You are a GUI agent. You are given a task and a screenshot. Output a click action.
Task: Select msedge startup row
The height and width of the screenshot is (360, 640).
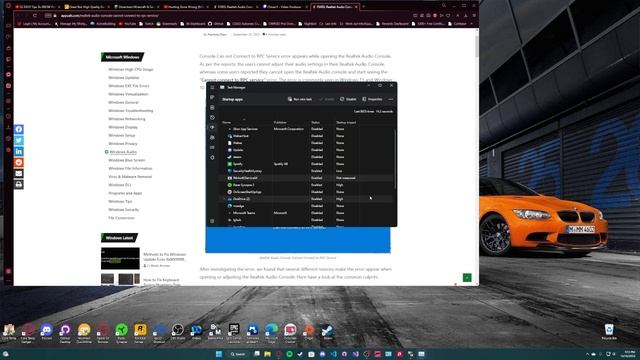tap(307, 206)
